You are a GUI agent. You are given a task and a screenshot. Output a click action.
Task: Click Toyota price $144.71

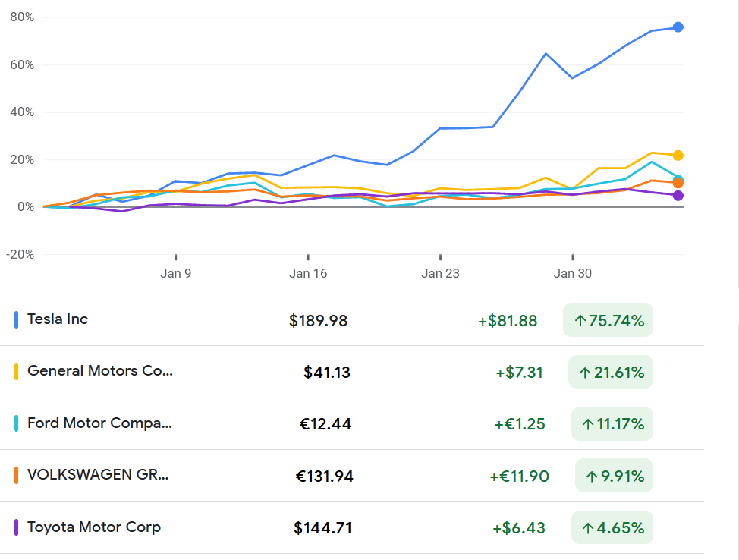pos(323,528)
